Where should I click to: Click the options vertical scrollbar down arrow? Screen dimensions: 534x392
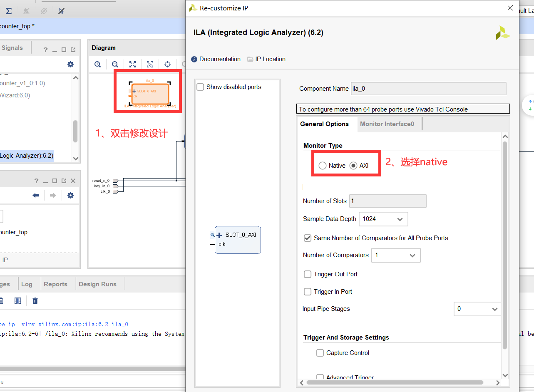505,375
